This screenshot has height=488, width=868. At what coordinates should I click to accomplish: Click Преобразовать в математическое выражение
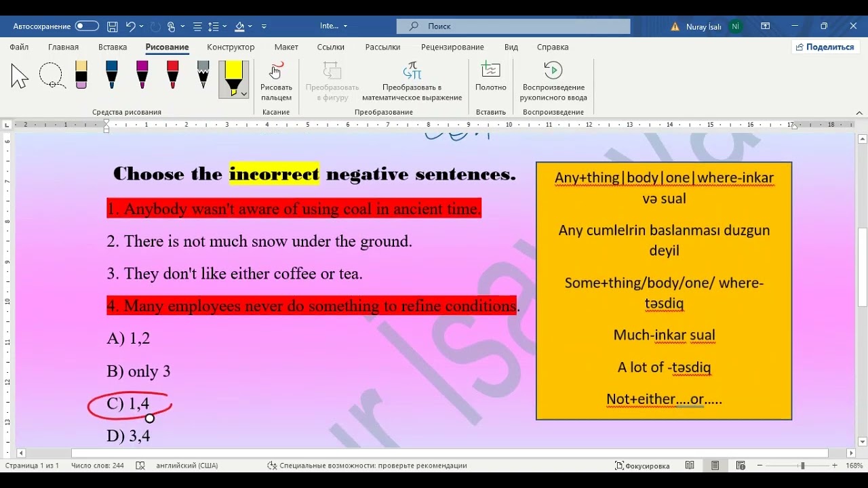click(x=412, y=82)
